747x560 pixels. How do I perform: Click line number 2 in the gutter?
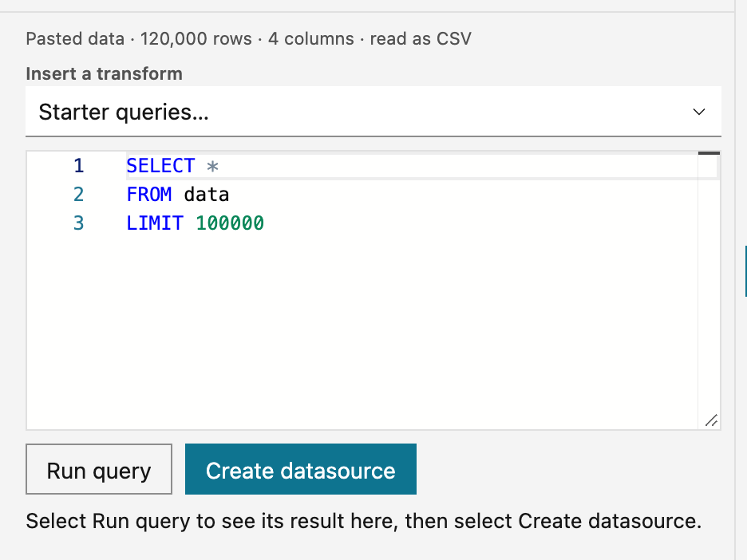pyautogui.click(x=78, y=195)
